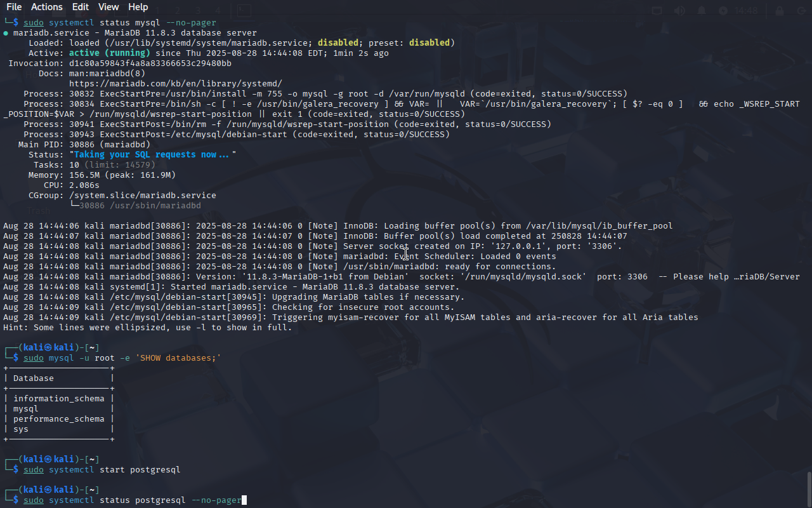Click the kali prompt above the mysql command
Viewport: 812px width, 508px height.
51,347
